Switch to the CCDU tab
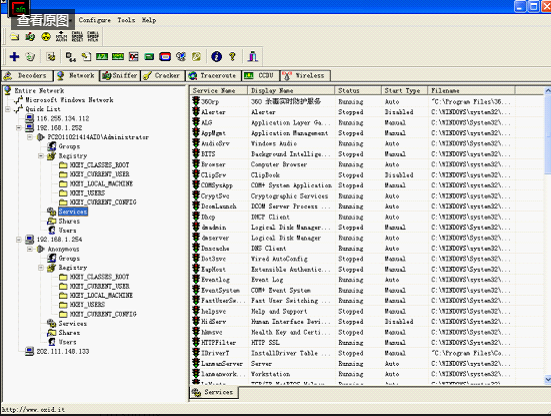Viewport: 551px width, 416px height. pos(260,76)
